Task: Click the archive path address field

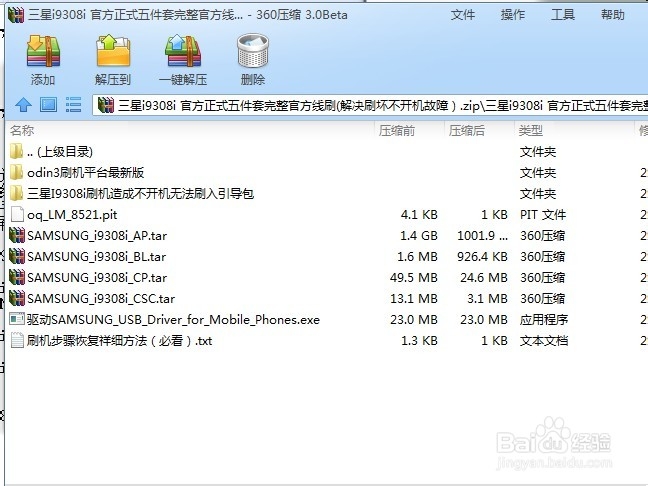Action: coord(370,105)
